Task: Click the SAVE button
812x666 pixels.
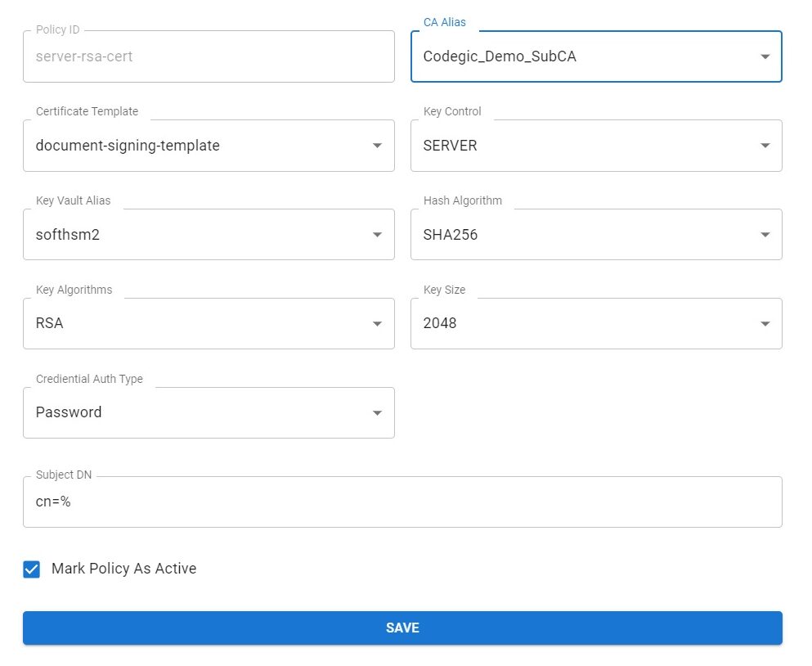Action: click(x=402, y=628)
